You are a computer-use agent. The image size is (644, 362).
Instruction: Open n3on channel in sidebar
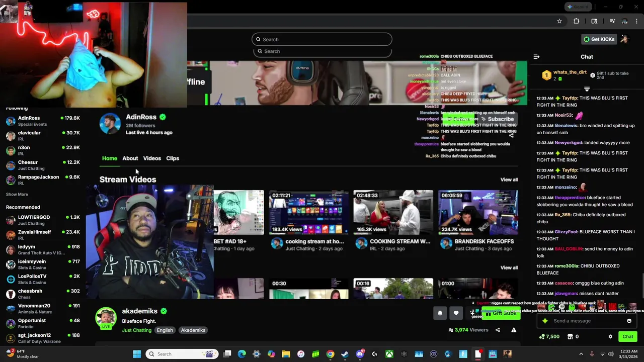[x=43, y=150]
